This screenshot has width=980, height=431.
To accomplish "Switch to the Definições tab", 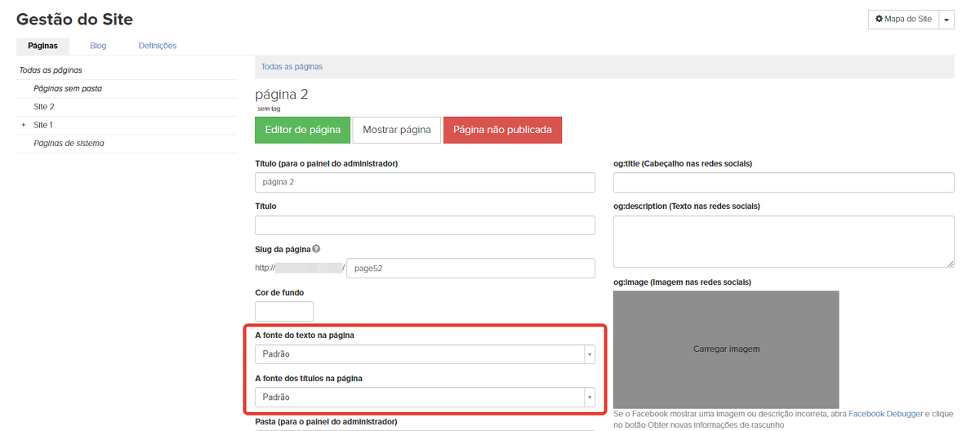I will click(158, 46).
